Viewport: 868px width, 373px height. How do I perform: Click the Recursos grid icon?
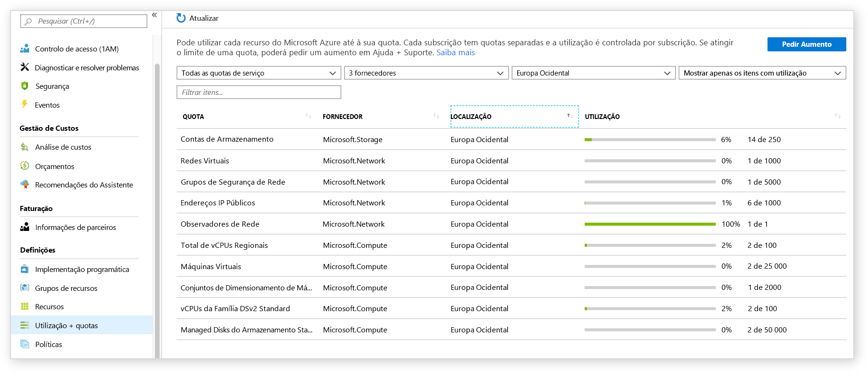(25, 306)
